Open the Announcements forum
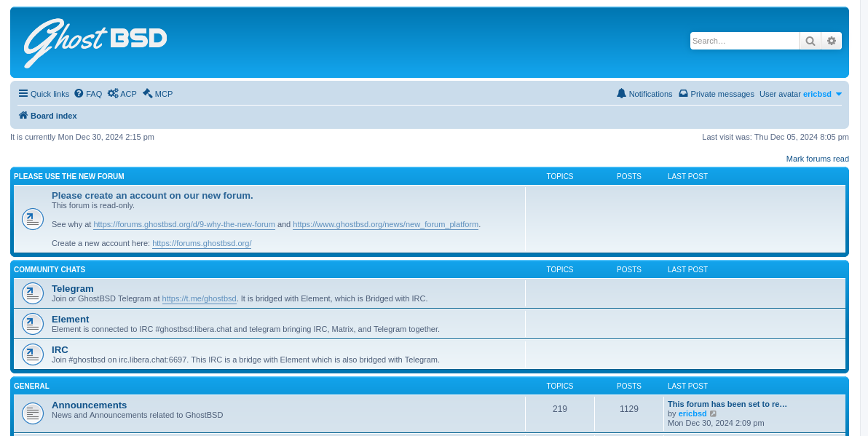Screen dimensions: 868x436 coord(89,405)
